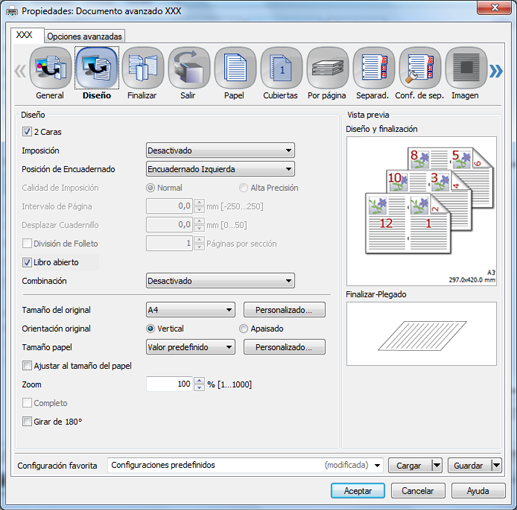Select the Por página icon
This screenshot has width=517, height=510.
tap(328, 68)
